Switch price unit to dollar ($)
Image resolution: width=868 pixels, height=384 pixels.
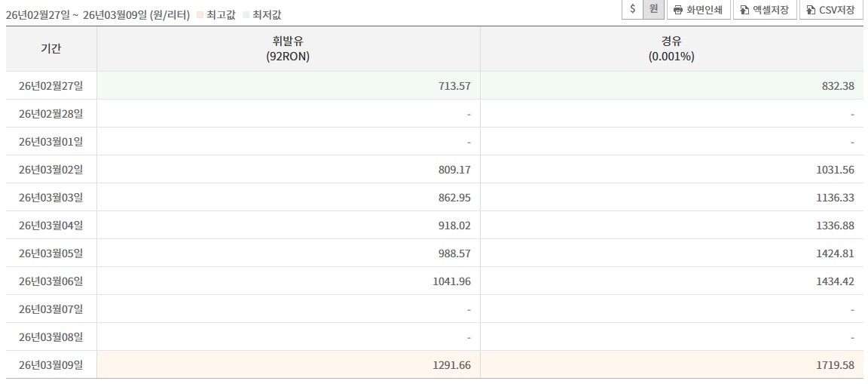(x=633, y=9)
